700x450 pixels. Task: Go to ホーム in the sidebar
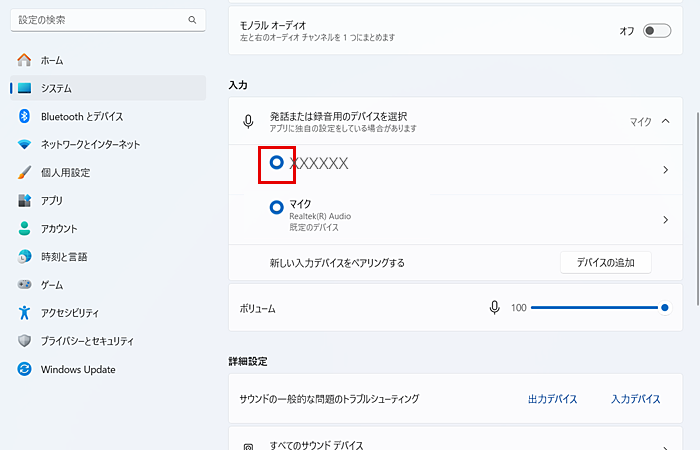click(x=108, y=60)
